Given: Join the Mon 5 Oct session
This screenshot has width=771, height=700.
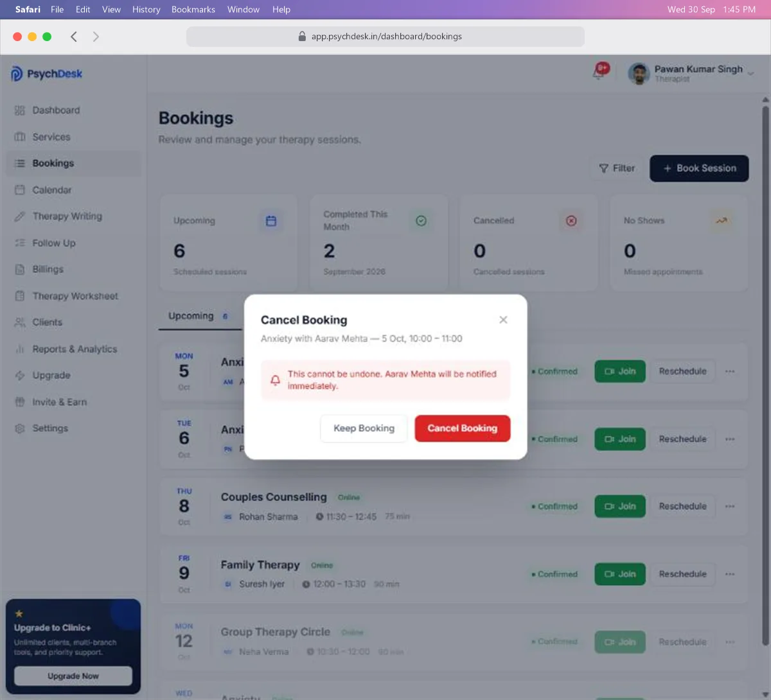Looking at the screenshot, I should (x=620, y=371).
